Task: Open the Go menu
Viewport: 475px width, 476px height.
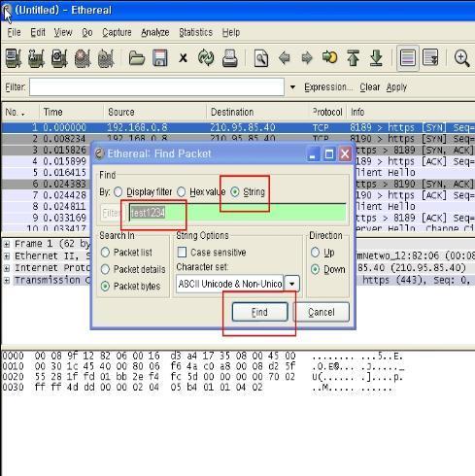Action: pyautogui.click(x=87, y=32)
